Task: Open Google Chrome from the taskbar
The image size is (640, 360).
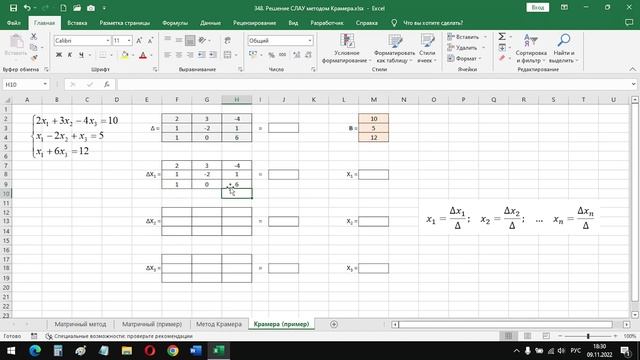Action: [x=173, y=351]
